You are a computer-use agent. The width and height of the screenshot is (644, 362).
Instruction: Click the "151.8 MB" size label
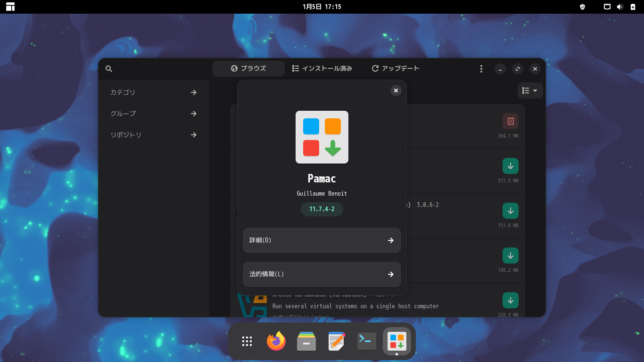508,226
